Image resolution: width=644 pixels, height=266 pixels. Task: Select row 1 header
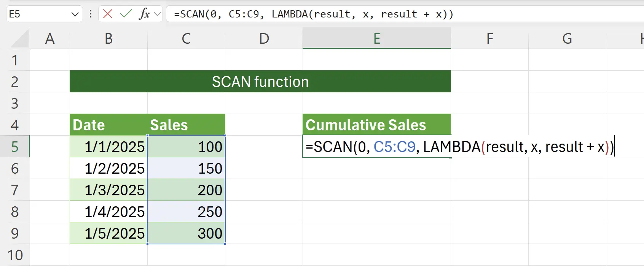click(15, 60)
